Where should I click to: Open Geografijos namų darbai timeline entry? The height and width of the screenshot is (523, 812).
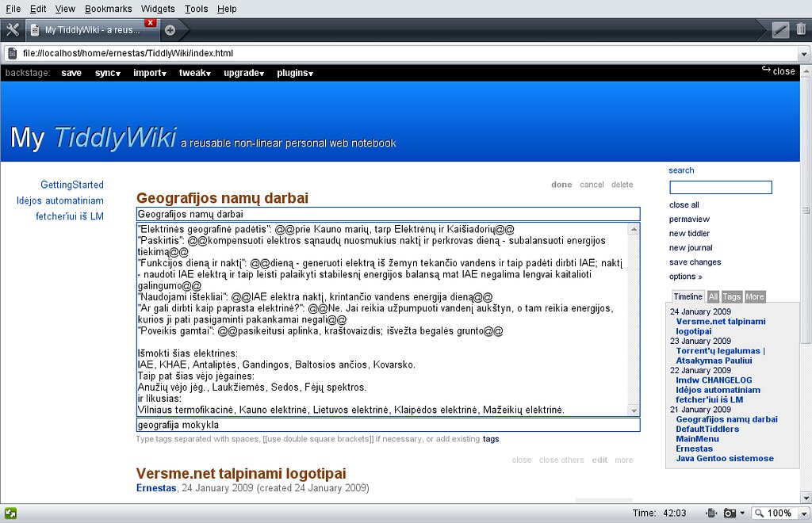[726, 419]
